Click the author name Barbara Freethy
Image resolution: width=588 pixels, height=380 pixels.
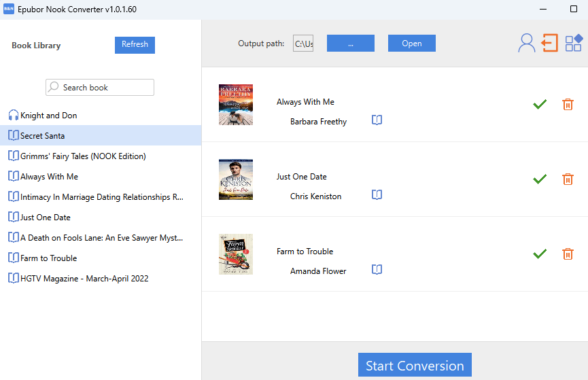click(318, 122)
